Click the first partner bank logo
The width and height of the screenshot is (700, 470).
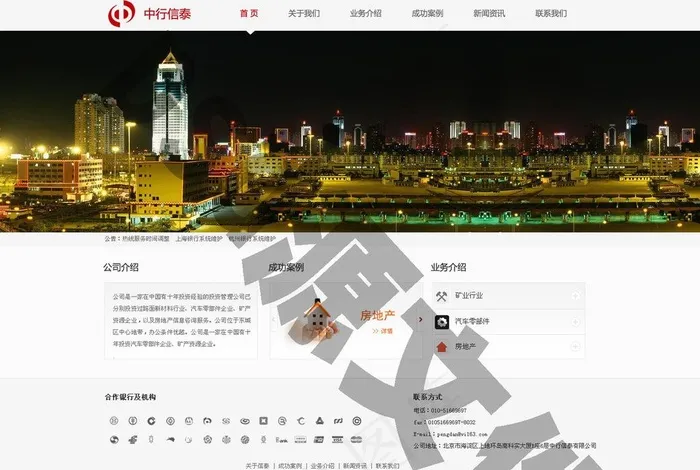tap(114, 421)
